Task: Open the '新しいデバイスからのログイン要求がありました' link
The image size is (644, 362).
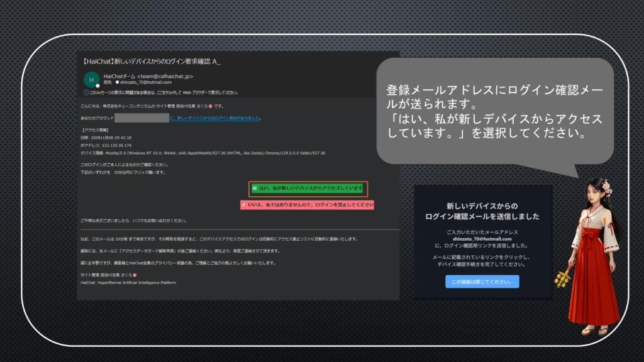Action: (x=215, y=118)
